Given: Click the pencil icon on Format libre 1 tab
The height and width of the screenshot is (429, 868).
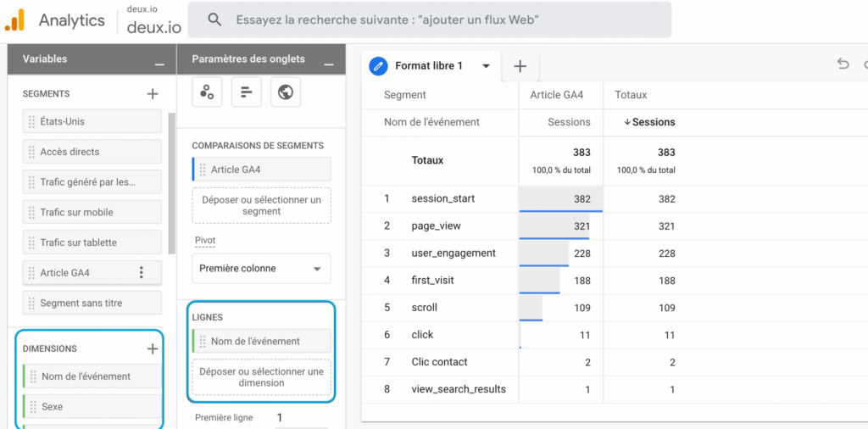Looking at the screenshot, I should (x=378, y=66).
